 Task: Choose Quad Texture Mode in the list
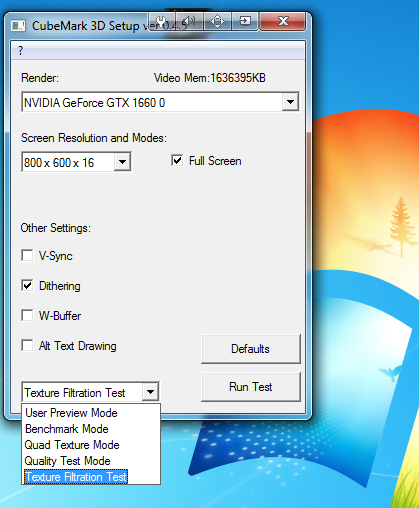[72, 445]
